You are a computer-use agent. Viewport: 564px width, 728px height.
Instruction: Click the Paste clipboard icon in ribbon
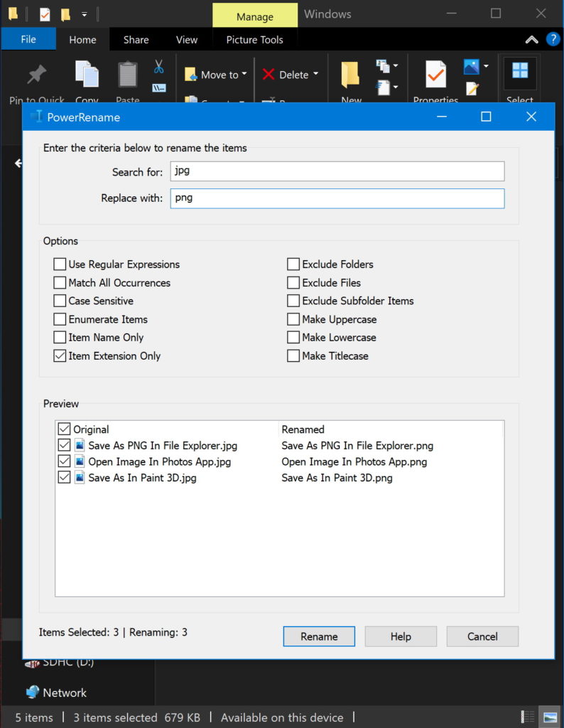pos(128,74)
